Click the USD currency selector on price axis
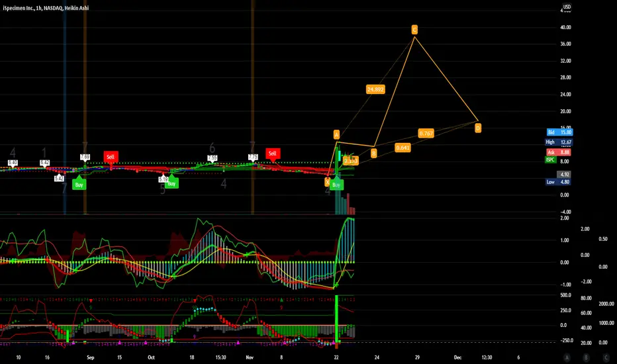The height and width of the screenshot is (364, 617). pos(567,7)
